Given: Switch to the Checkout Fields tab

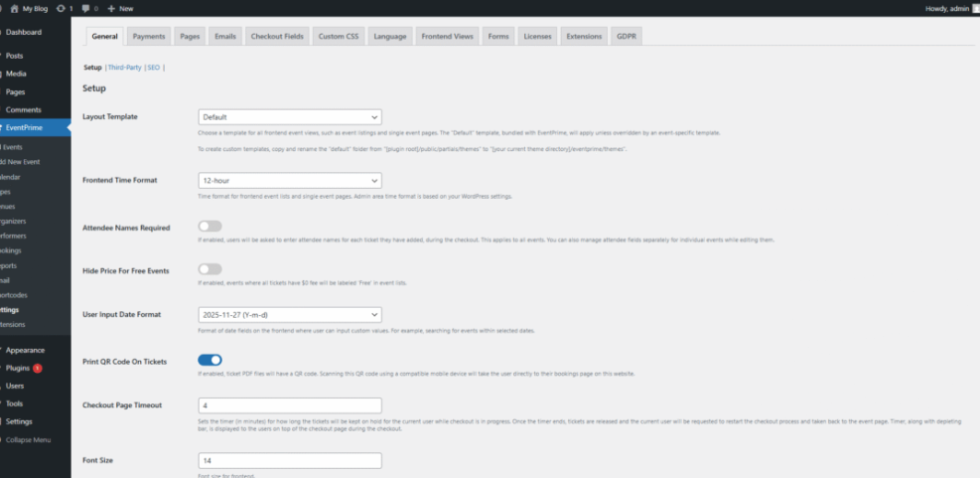Looking at the screenshot, I should [x=277, y=37].
